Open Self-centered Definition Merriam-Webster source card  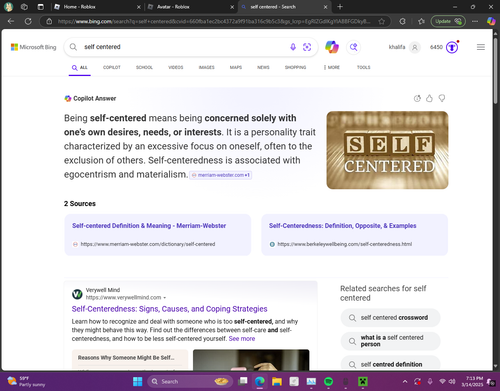[157, 235]
